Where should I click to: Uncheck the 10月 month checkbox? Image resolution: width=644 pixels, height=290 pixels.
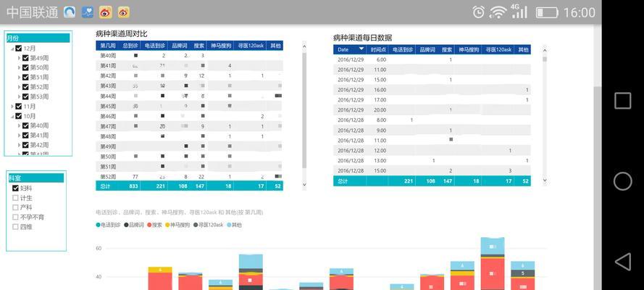point(19,116)
